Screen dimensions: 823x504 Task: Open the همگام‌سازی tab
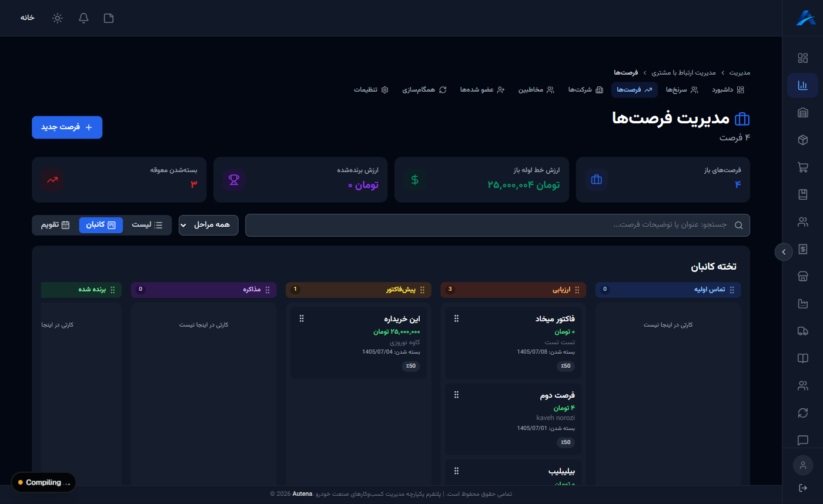425,90
